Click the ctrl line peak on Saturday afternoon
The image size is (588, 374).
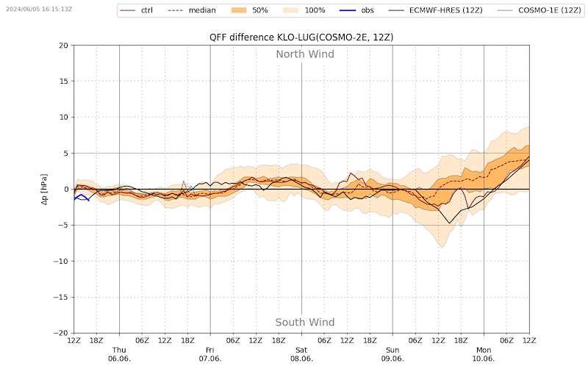coord(351,173)
